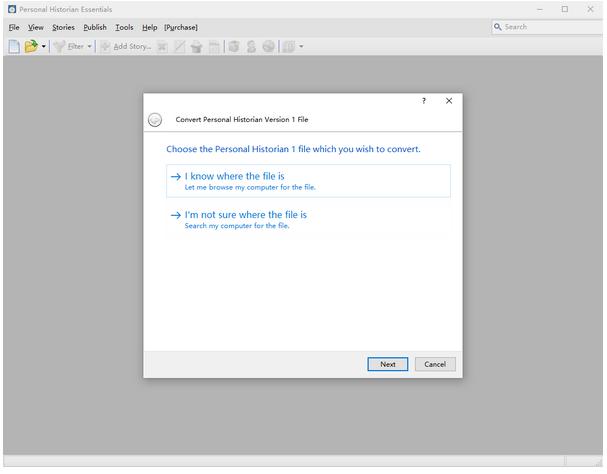The image size is (607, 474).
Task: Click the magnifier icon in Search box
Action: 498,27
